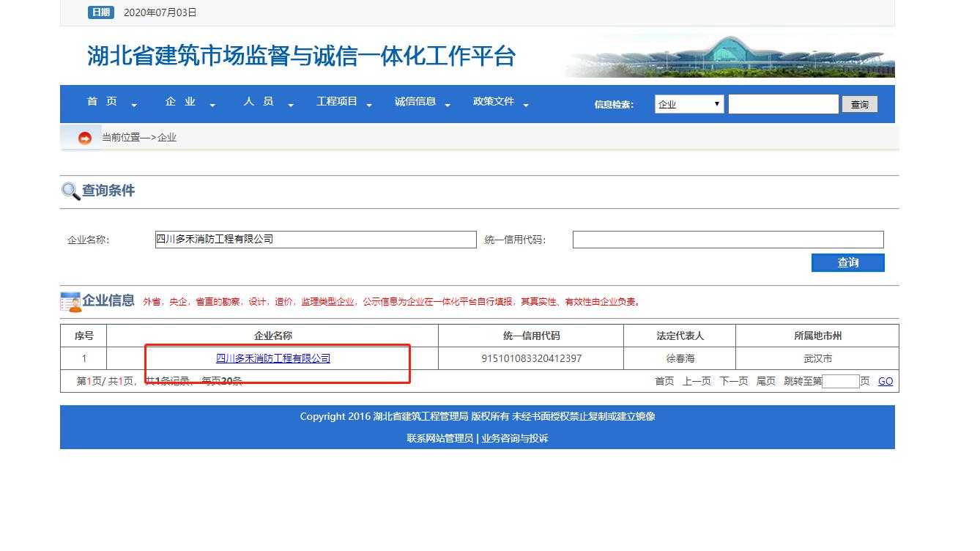The height and width of the screenshot is (551, 980).
Task: Click the GO pagination link
Action: pos(885,381)
